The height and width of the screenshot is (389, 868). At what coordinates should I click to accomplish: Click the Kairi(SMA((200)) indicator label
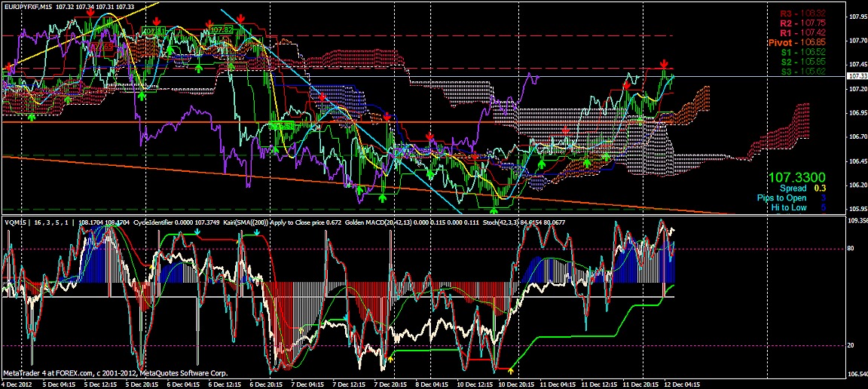pos(245,222)
